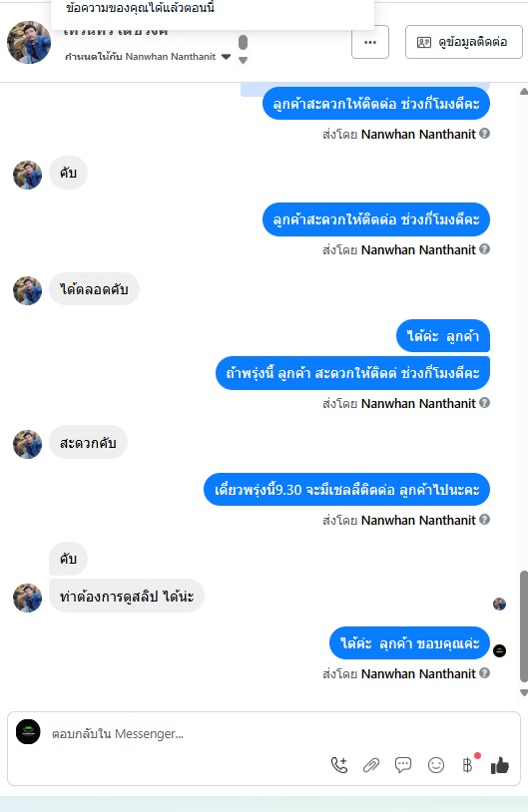The image size is (528, 812).
Task: Click the ดูข้อมูลติดต่อ button
Action: (464, 42)
